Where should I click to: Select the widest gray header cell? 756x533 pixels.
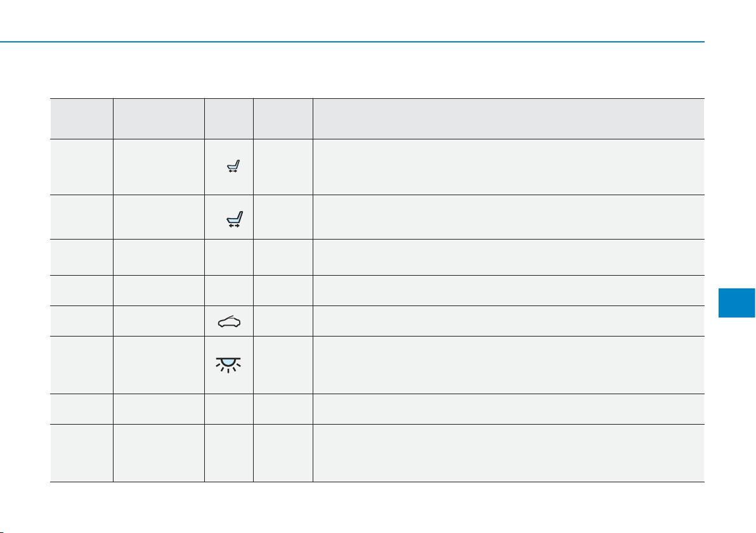pos(509,119)
